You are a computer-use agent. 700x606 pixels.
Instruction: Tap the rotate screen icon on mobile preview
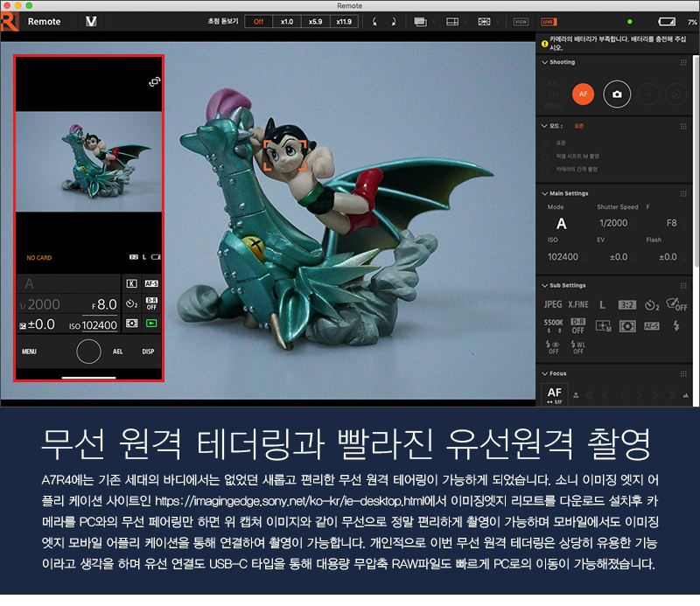coord(154,81)
